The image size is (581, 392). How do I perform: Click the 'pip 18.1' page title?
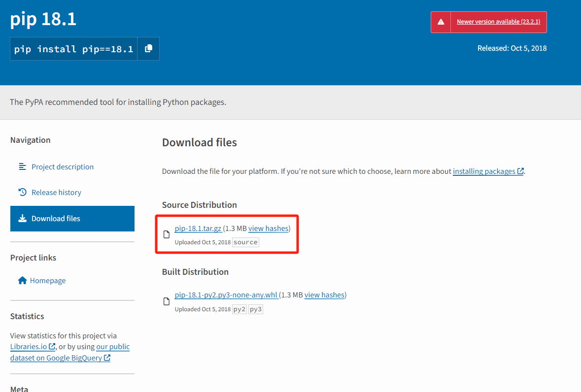coord(43,19)
